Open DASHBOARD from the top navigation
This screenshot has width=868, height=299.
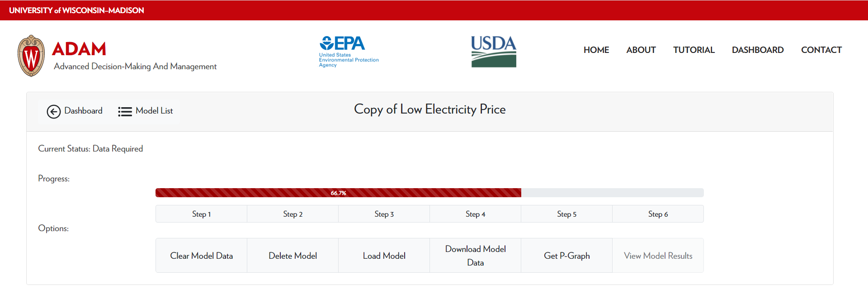[758, 50]
